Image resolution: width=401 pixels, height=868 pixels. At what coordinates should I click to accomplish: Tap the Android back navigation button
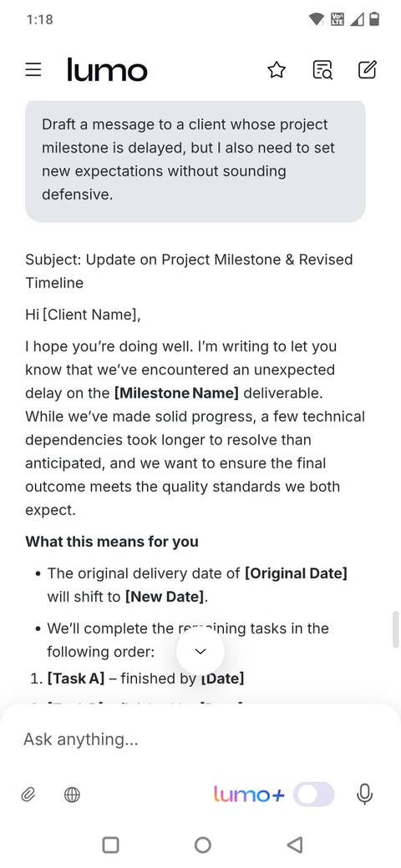click(295, 845)
